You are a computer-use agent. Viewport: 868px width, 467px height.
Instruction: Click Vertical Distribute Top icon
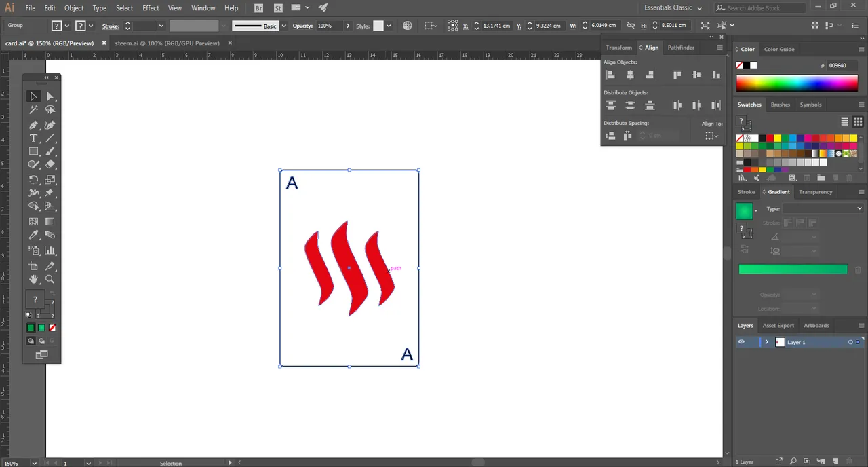pyautogui.click(x=610, y=105)
